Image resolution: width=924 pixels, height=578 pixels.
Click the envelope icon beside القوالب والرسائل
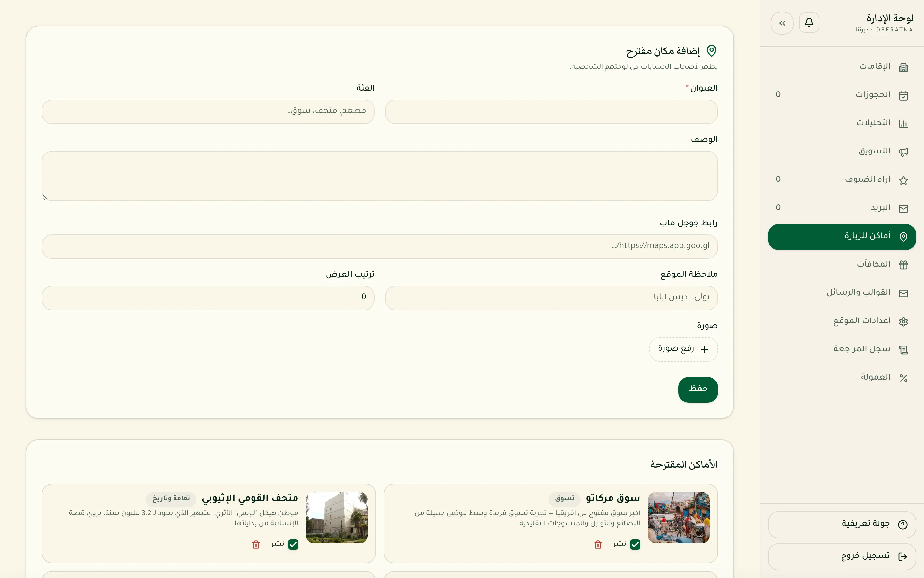[903, 293]
